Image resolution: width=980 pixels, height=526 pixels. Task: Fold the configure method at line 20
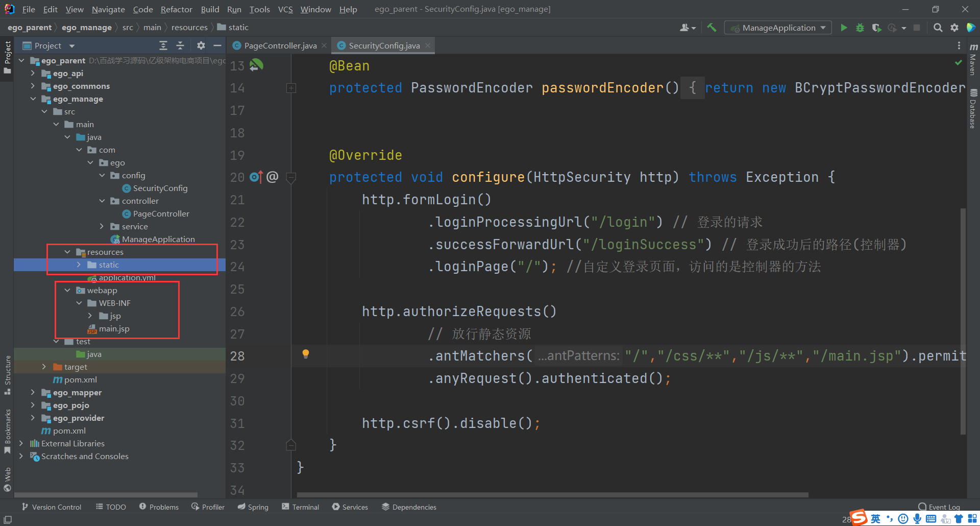coord(291,178)
